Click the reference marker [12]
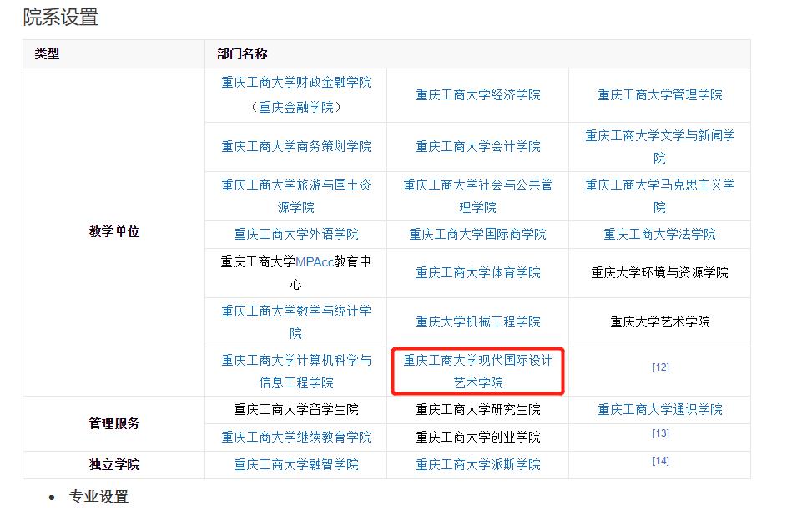Viewport: 812px width, 516px height. [x=660, y=367]
